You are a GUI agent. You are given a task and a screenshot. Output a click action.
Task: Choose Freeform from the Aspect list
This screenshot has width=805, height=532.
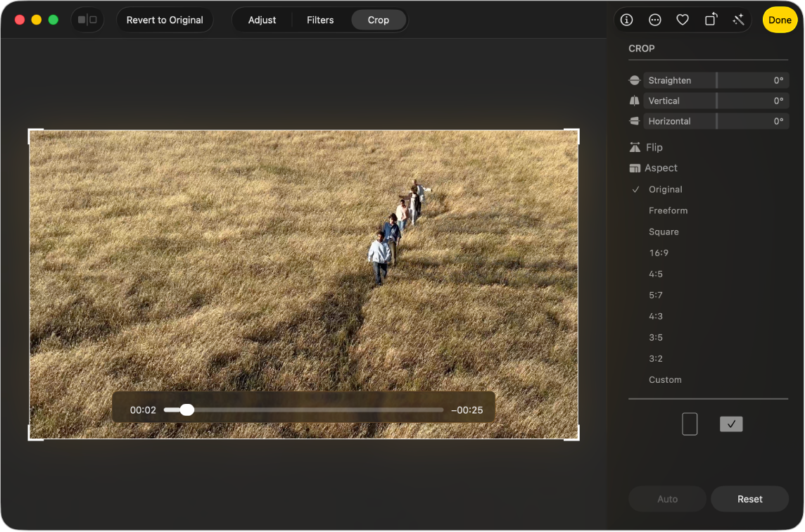668,210
